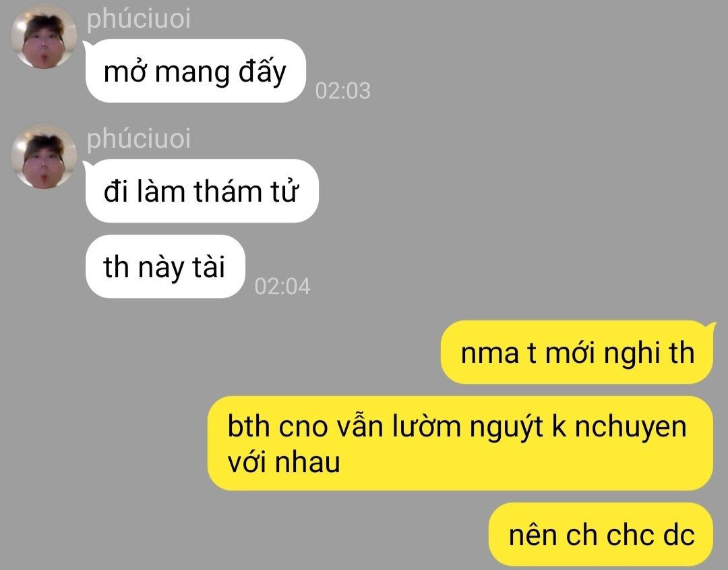This screenshot has width=728, height=570.
Task: Select the 'đi làm thám tử' message bubble
Action: click(202, 191)
